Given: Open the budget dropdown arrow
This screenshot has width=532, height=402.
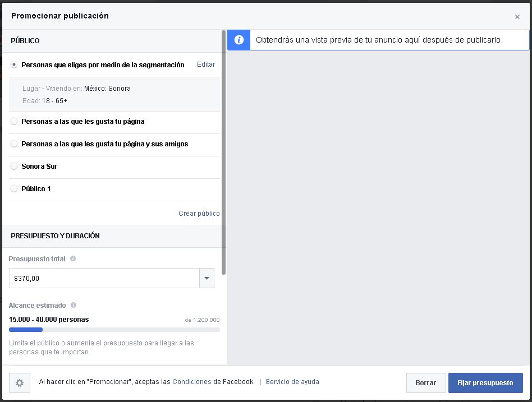Looking at the screenshot, I should [207, 278].
